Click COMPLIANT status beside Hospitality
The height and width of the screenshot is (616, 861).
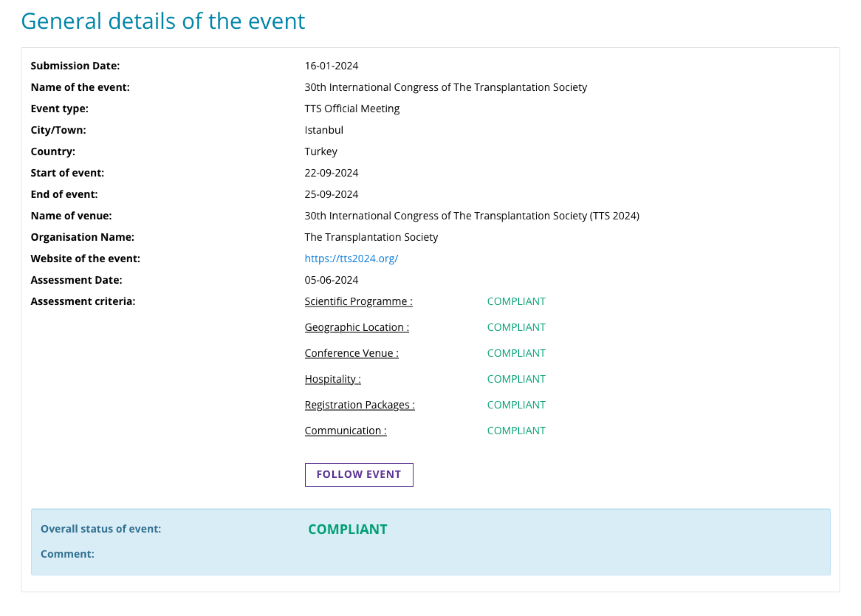coord(516,379)
